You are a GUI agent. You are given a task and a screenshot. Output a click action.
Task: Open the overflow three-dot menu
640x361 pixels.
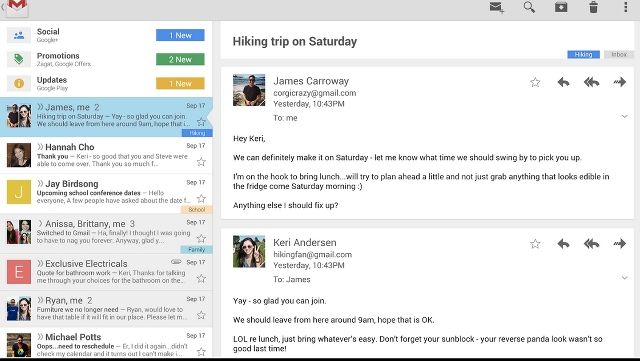pyautogui.click(x=625, y=7)
